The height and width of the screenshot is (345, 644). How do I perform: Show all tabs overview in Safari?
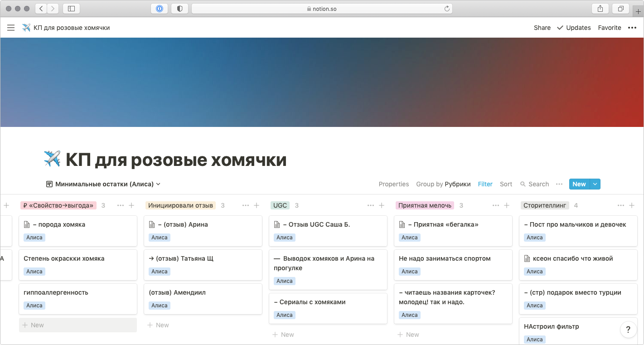coord(620,8)
